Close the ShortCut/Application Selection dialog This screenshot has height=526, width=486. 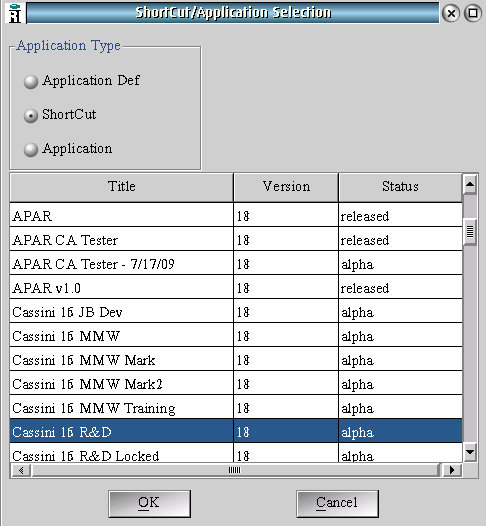coord(451,13)
